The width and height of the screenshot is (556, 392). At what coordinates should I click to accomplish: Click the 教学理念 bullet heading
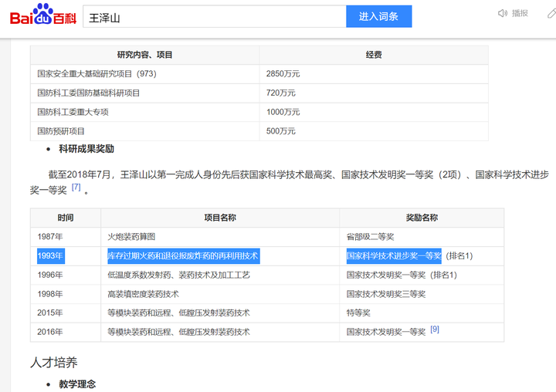[x=77, y=384]
